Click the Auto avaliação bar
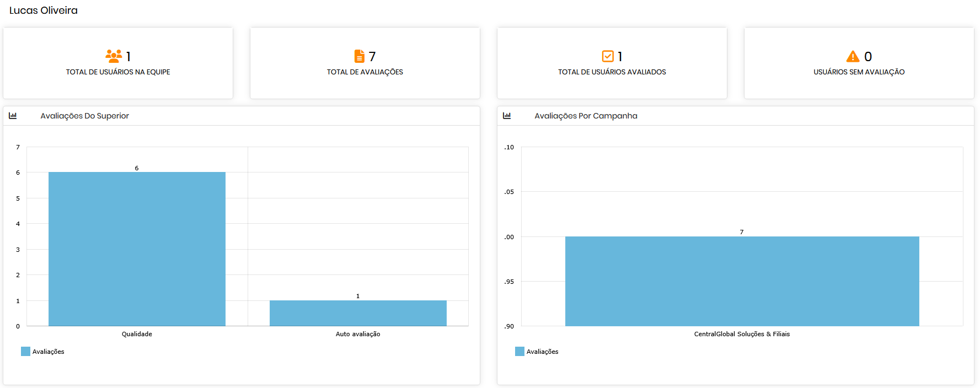This screenshot has height=388, width=980. coord(358,313)
